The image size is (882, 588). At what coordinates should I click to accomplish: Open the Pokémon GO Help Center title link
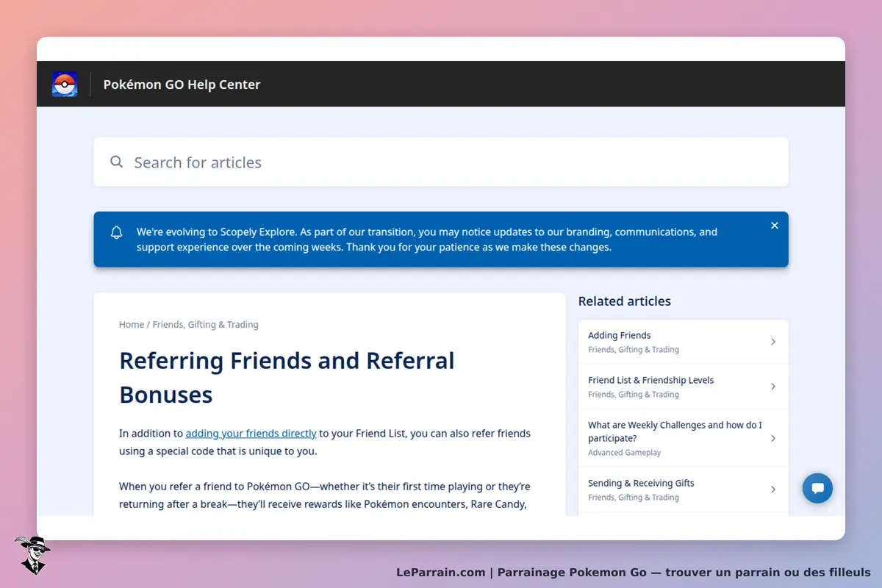(182, 85)
